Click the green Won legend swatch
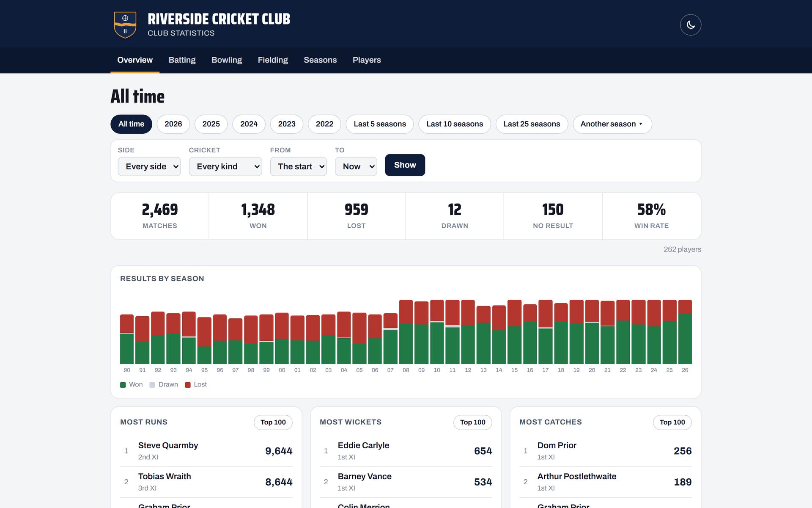The image size is (812, 508). pyautogui.click(x=123, y=385)
